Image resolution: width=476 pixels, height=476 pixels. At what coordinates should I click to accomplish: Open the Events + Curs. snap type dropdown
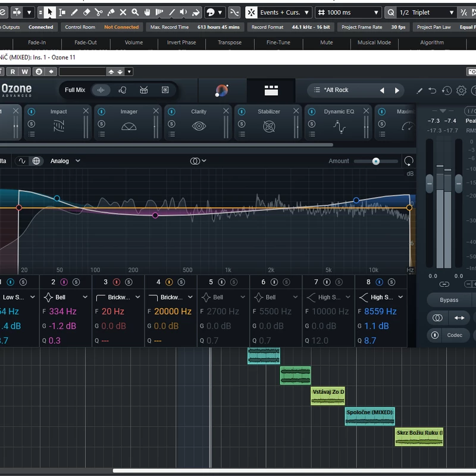[284, 12]
